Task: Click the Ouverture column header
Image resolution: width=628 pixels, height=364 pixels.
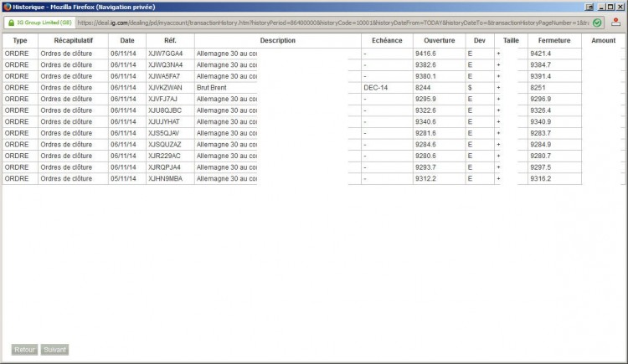Action: coord(440,40)
